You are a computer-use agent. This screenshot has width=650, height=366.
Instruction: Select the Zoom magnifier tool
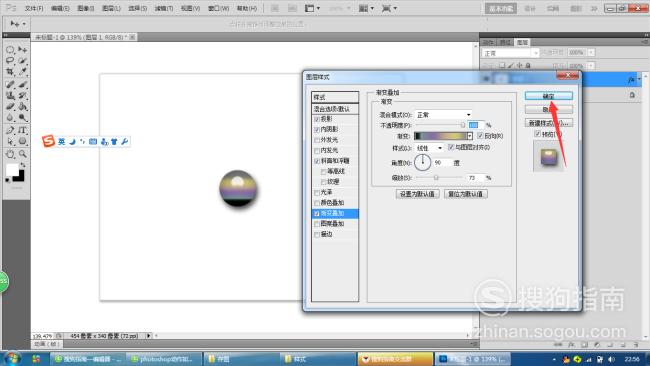coord(22,154)
